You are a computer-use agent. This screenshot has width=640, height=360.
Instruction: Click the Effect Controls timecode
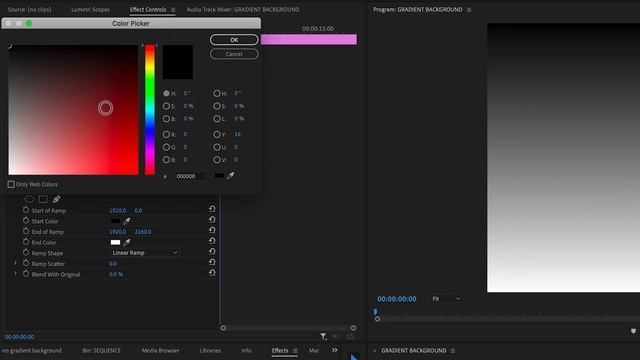click(20, 337)
